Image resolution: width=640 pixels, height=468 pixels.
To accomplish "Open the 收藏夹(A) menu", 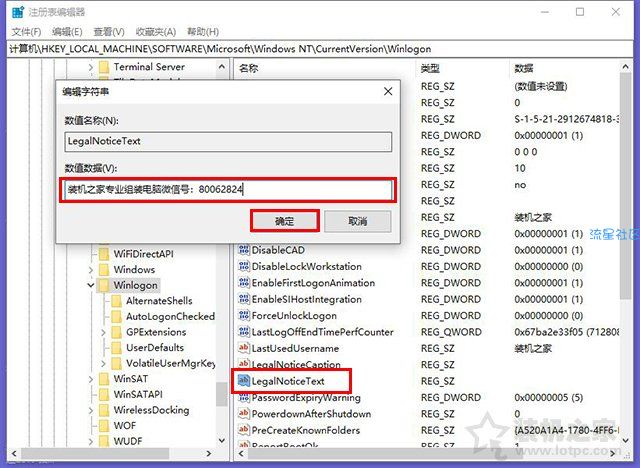I will pyautogui.click(x=156, y=31).
